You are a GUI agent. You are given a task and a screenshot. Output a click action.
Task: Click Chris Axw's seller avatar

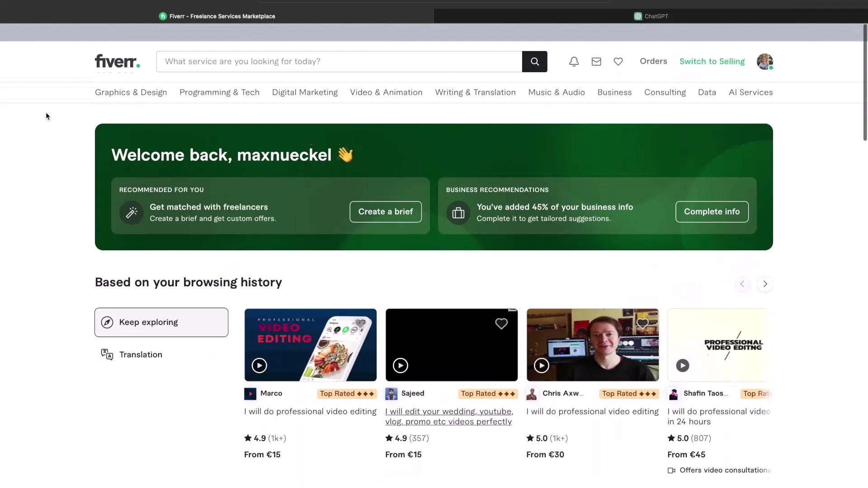tap(532, 394)
